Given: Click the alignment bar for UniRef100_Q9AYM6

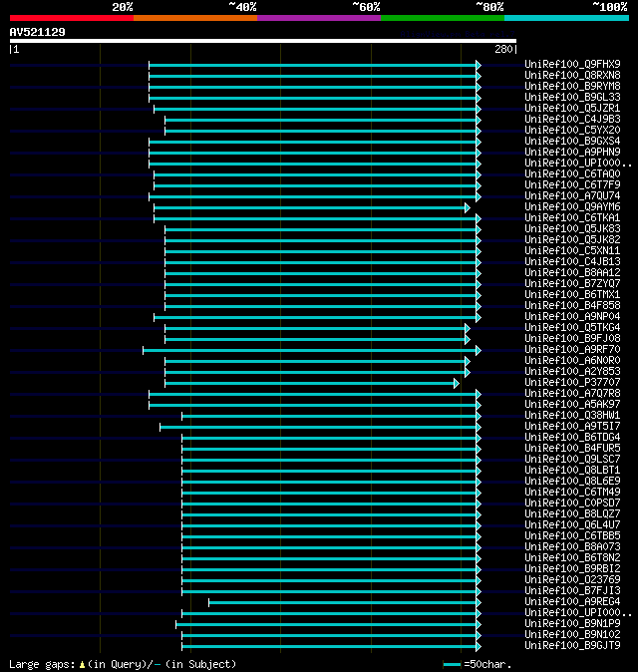Looking at the screenshot, I should tap(312, 207).
